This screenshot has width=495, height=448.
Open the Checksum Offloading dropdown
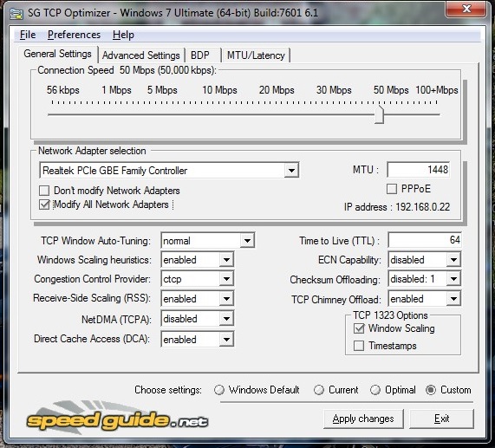pyautogui.click(x=453, y=279)
